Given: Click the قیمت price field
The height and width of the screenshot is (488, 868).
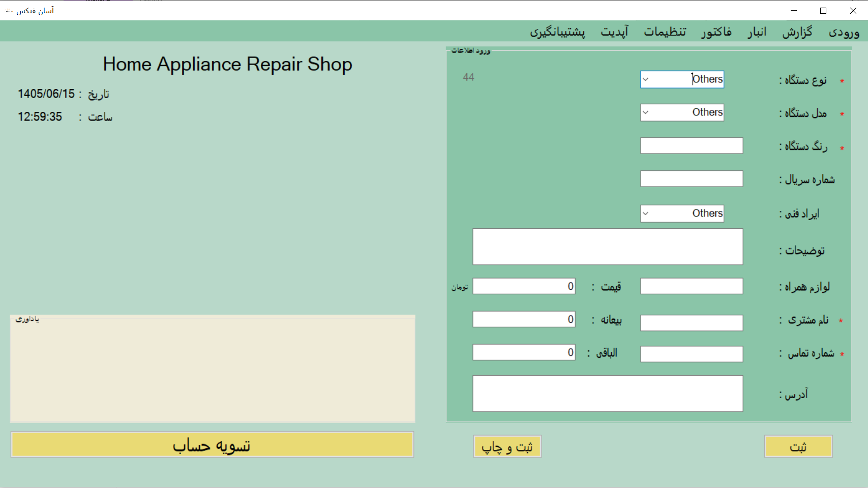Looking at the screenshot, I should coord(524,286).
